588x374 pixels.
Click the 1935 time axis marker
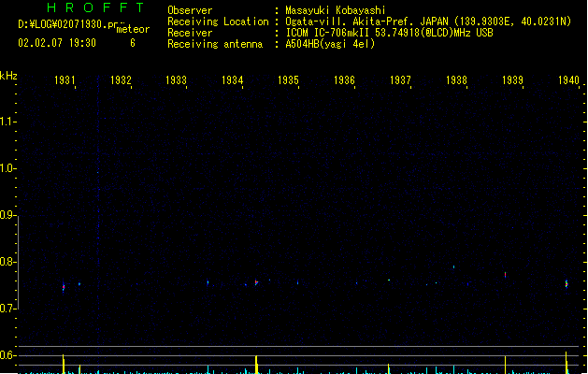[x=288, y=79]
